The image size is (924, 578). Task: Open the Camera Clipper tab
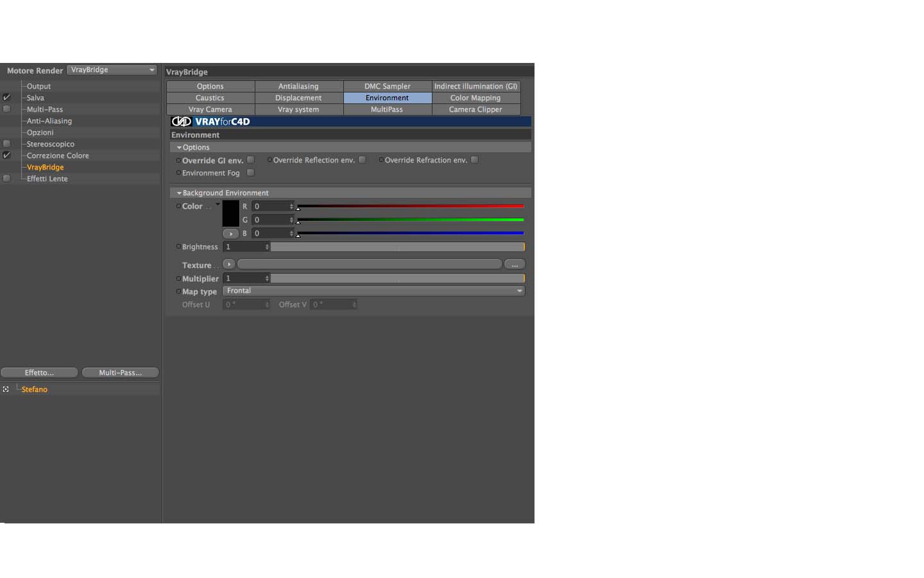(476, 109)
